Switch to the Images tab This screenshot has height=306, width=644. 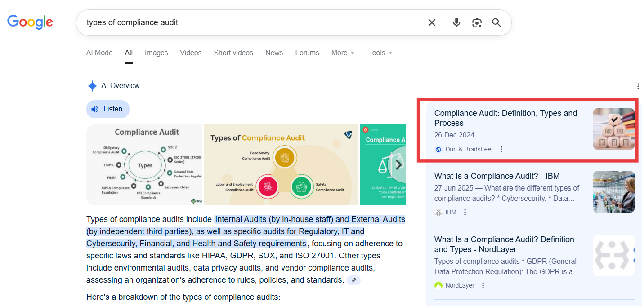point(156,53)
